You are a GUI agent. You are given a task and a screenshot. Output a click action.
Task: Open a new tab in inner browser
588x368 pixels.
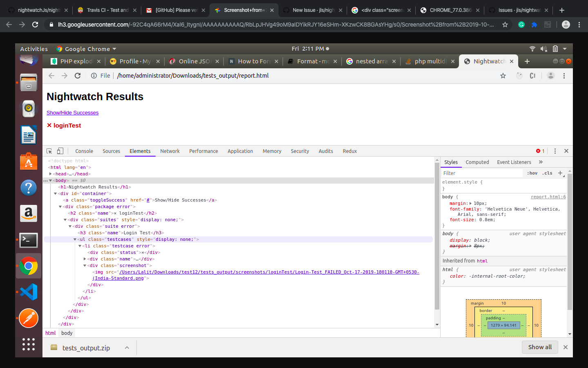[527, 61]
